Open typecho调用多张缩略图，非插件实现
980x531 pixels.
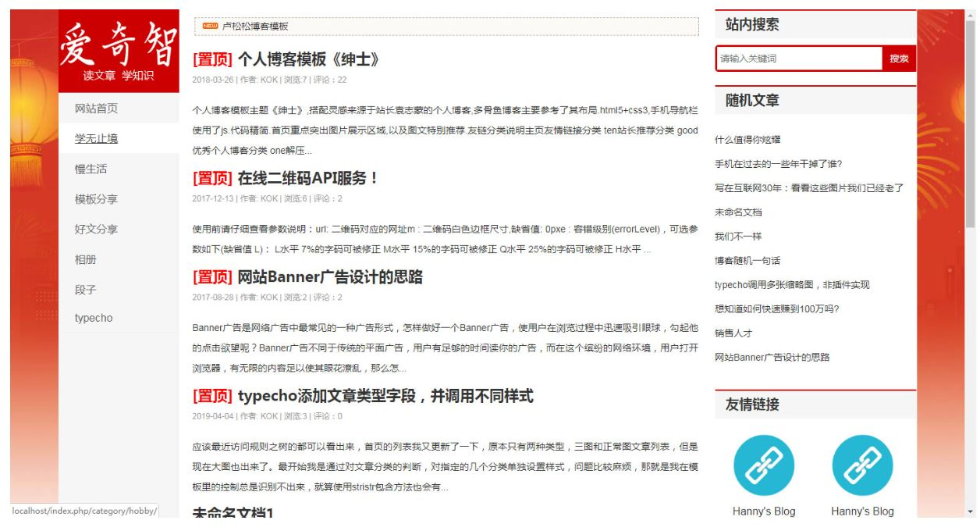point(792,284)
